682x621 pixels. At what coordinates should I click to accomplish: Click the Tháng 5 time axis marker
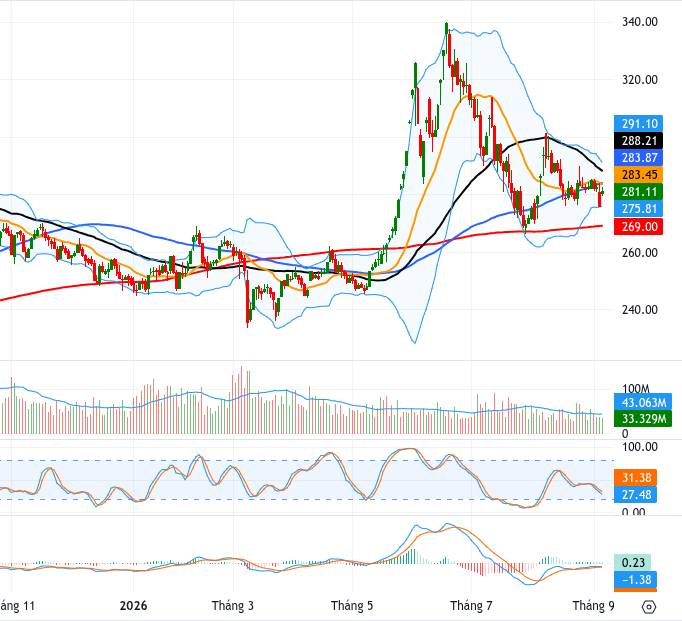coord(352,606)
